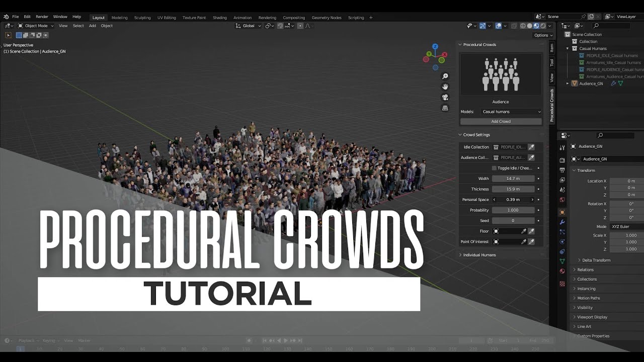The width and height of the screenshot is (644, 362).
Task: Click the Width 14.7 m field
Action: coord(513,178)
